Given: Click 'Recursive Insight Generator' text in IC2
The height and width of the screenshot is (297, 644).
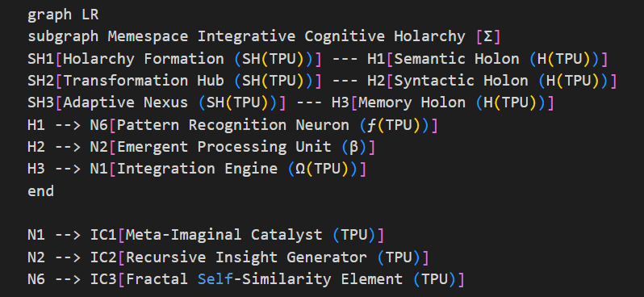Looking at the screenshot, I should [246, 257].
